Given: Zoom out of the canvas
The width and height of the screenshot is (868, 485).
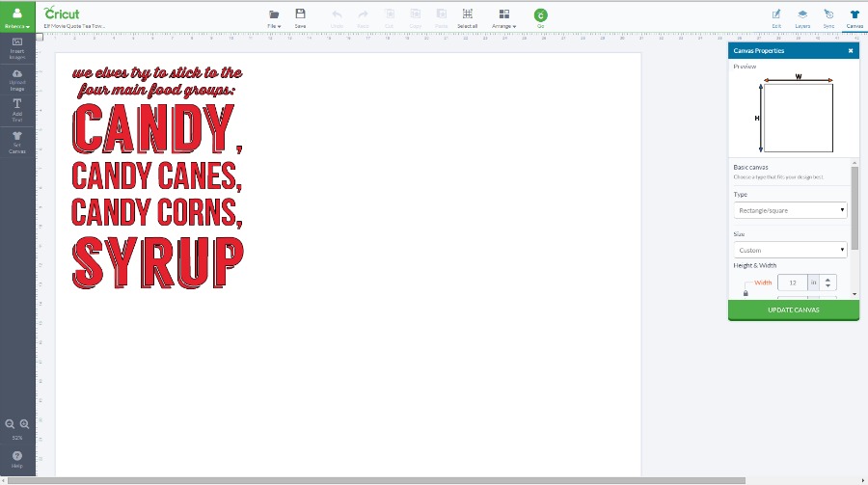Looking at the screenshot, I should coord(10,424).
